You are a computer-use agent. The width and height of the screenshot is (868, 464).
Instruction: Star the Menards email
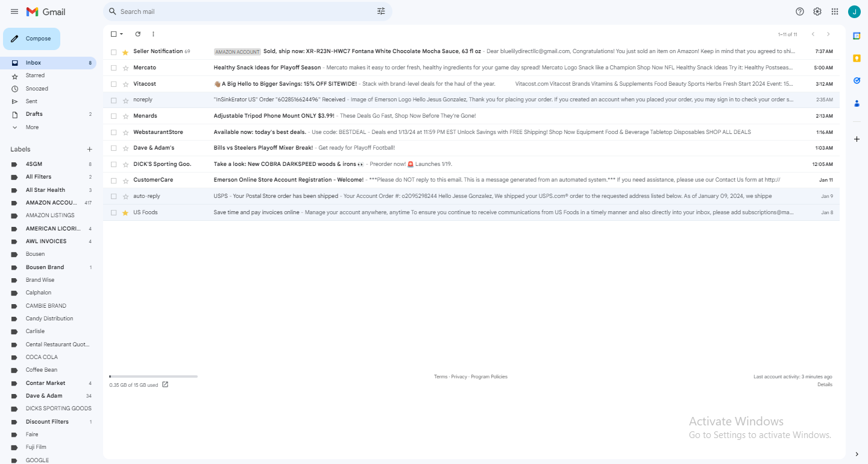click(x=125, y=116)
